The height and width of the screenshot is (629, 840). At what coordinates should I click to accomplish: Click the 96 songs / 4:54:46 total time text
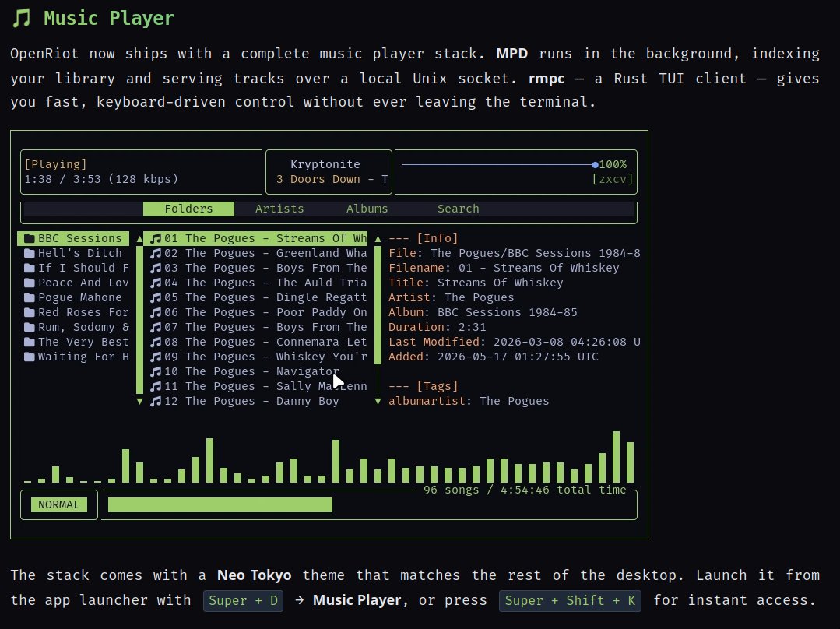point(525,490)
